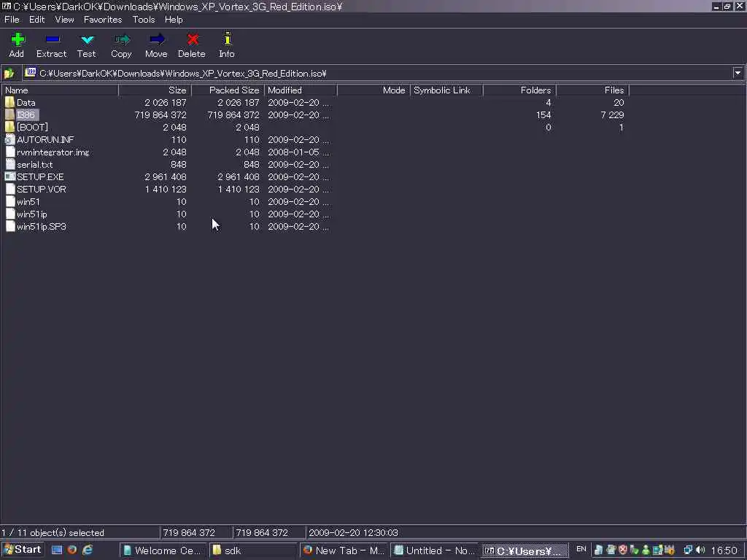Open the Tools menu
This screenshot has width=747, height=560.
click(x=144, y=20)
